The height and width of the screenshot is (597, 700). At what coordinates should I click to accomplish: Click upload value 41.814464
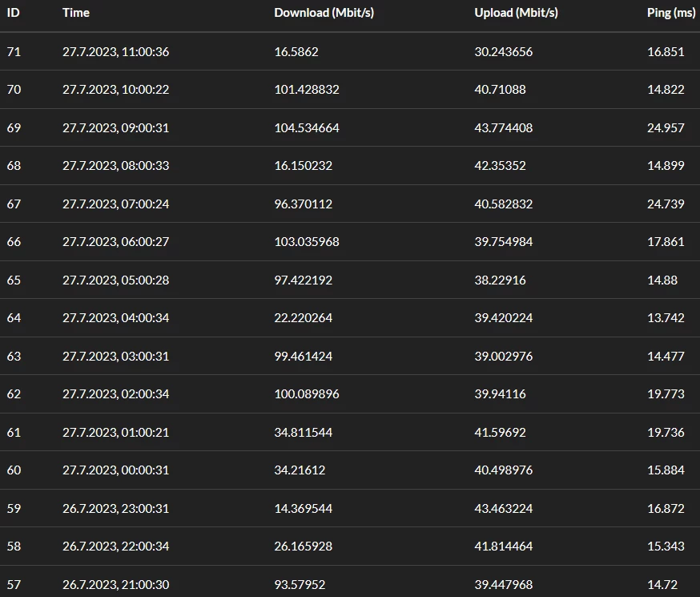503,547
